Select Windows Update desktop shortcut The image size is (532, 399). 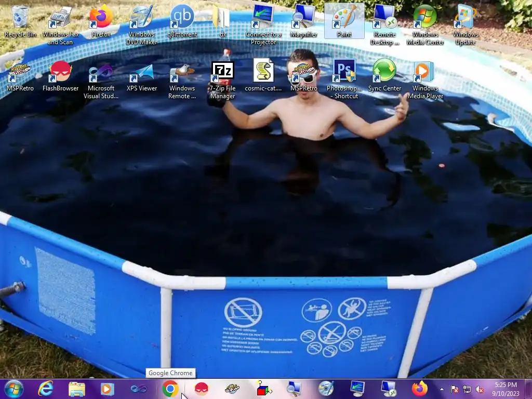465,25
